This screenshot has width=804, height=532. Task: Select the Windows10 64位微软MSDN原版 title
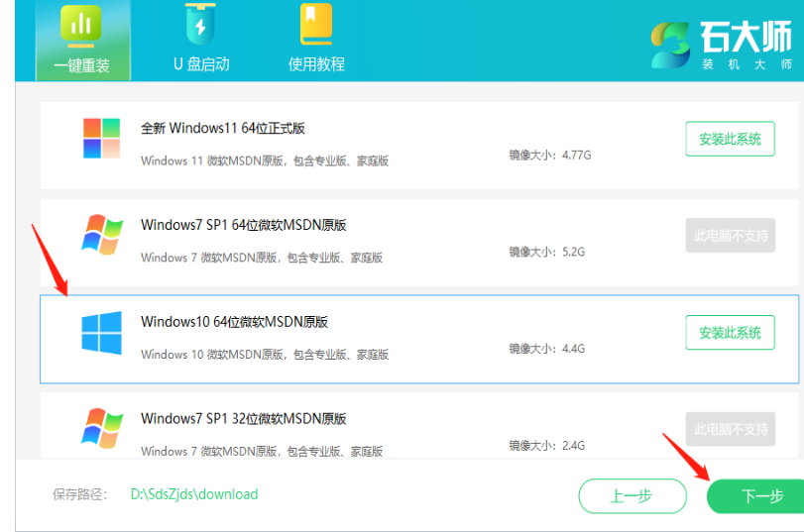point(234,321)
